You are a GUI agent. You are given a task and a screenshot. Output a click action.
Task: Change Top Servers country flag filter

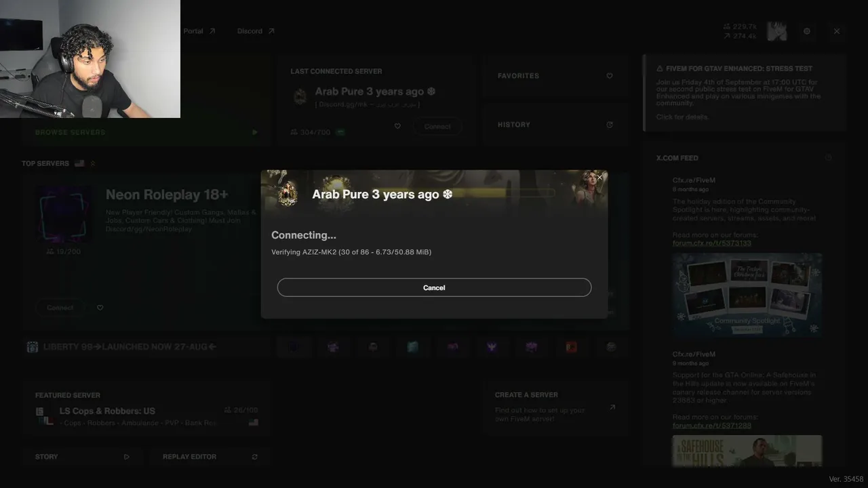[79, 163]
